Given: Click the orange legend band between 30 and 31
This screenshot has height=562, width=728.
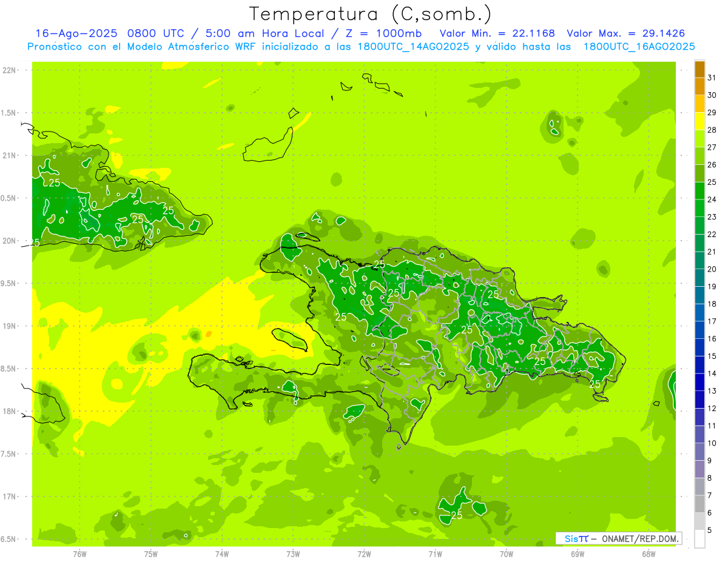Looking at the screenshot, I should 699,87.
